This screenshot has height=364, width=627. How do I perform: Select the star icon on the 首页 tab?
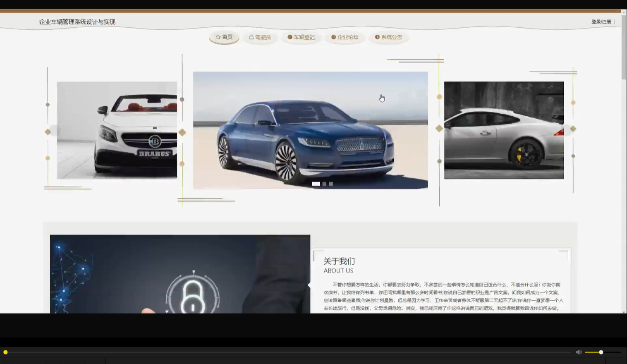[218, 37]
